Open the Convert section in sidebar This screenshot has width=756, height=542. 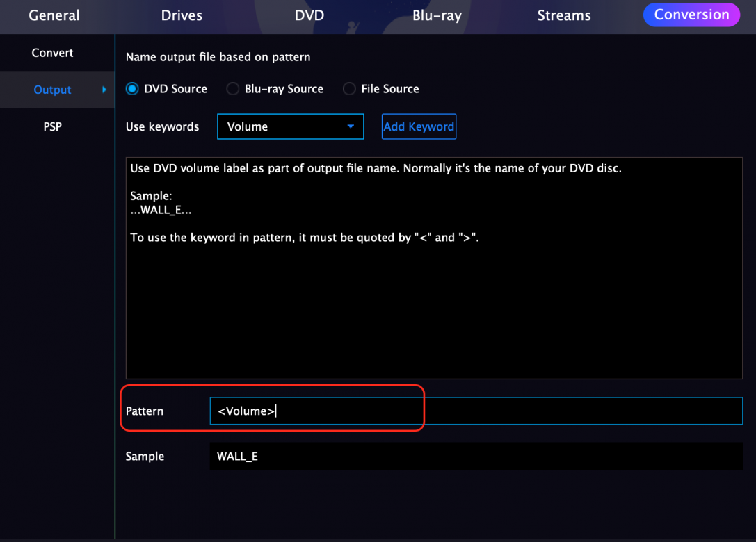[52, 53]
